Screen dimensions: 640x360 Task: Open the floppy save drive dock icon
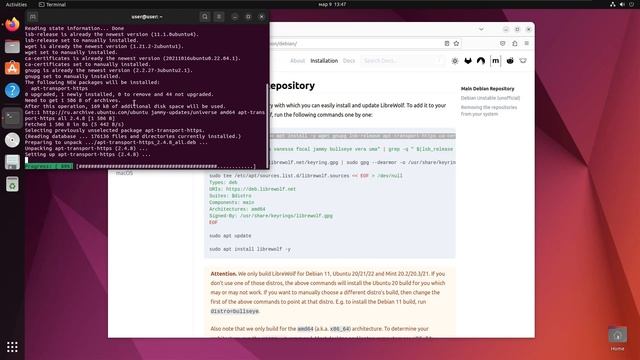tap(12, 162)
